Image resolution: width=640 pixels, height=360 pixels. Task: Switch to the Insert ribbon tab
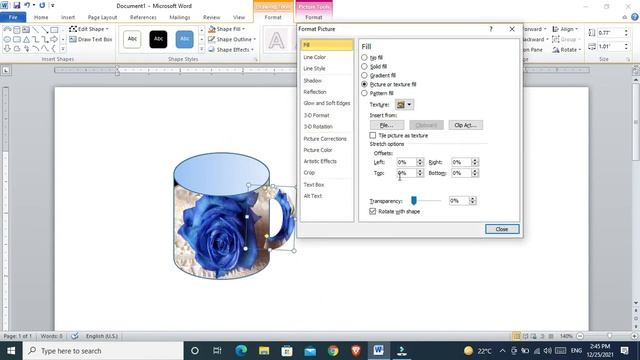(x=68, y=17)
